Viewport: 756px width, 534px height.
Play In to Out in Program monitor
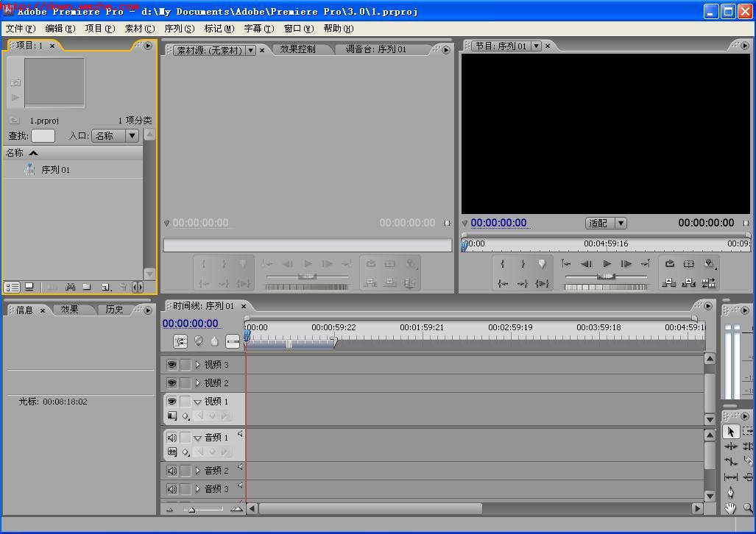[543, 283]
